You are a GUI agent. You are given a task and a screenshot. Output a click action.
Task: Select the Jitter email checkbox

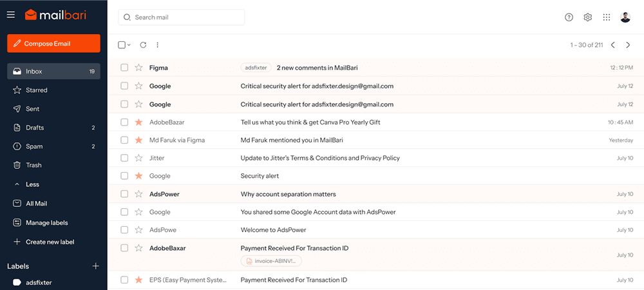pyautogui.click(x=124, y=158)
